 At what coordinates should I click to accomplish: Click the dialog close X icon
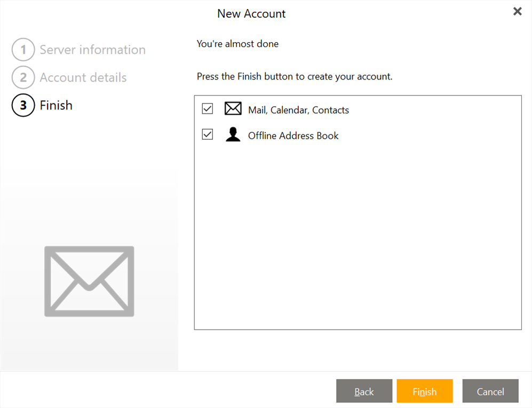click(517, 11)
